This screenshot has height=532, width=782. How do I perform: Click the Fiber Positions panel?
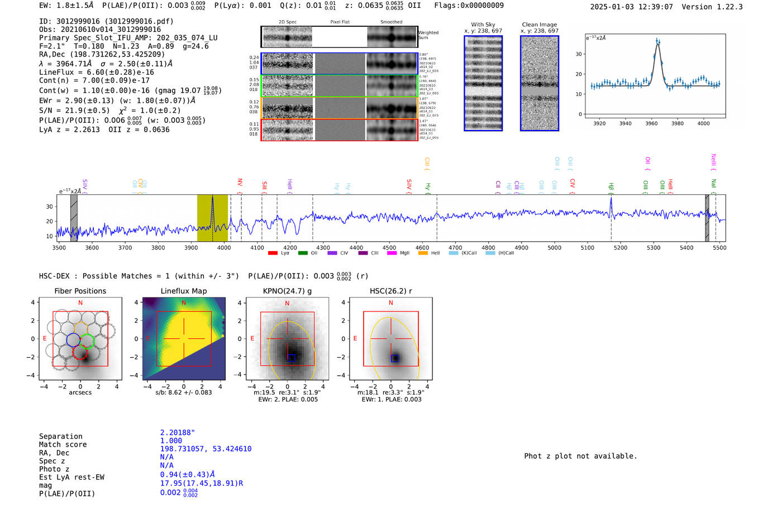80,338
